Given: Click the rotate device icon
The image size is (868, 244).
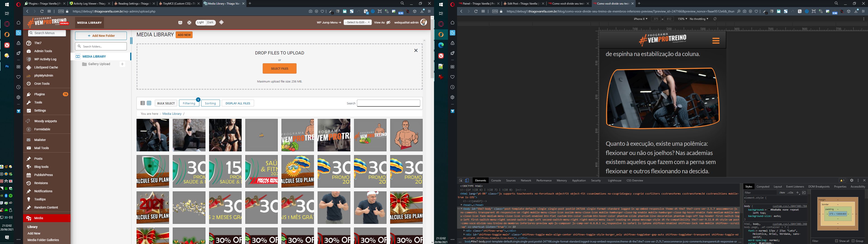Looking at the screenshot, I should [715, 19].
